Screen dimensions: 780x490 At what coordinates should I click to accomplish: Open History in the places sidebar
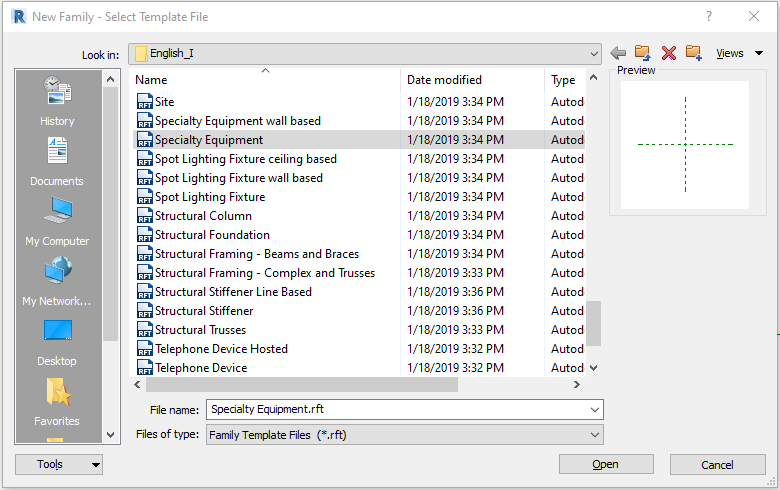tap(57, 101)
